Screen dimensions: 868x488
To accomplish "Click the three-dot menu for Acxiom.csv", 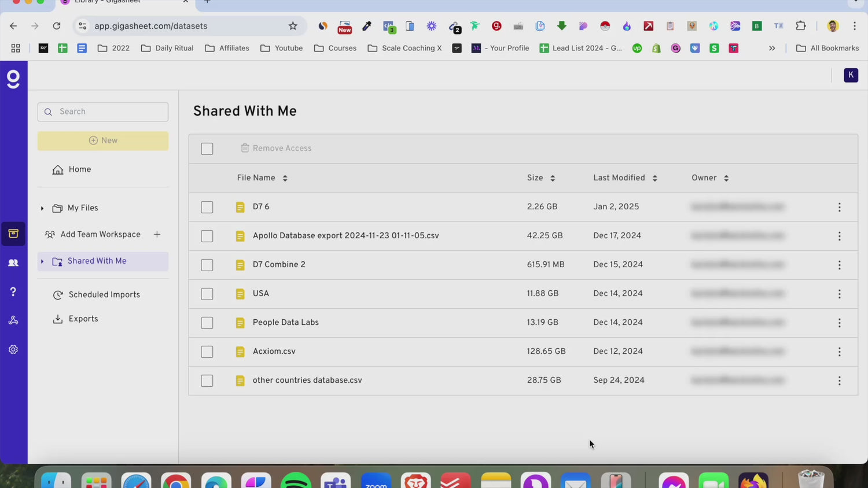I will 839,352.
